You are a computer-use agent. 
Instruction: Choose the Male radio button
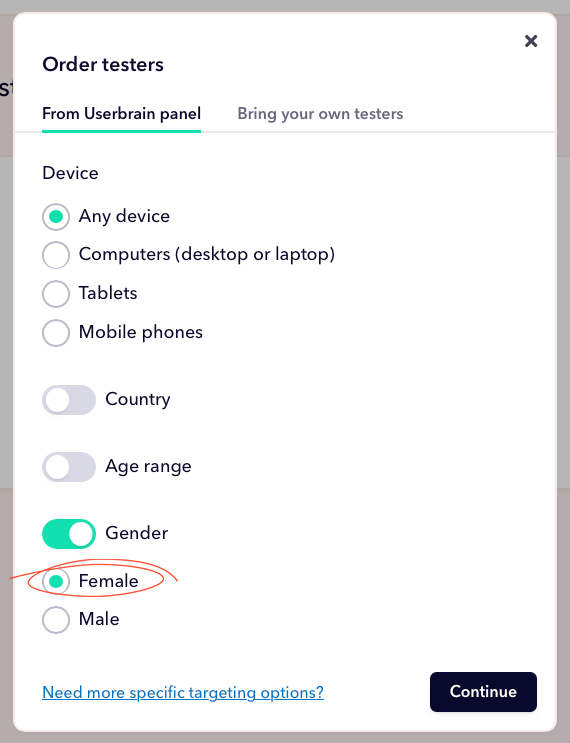click(56, 619)
